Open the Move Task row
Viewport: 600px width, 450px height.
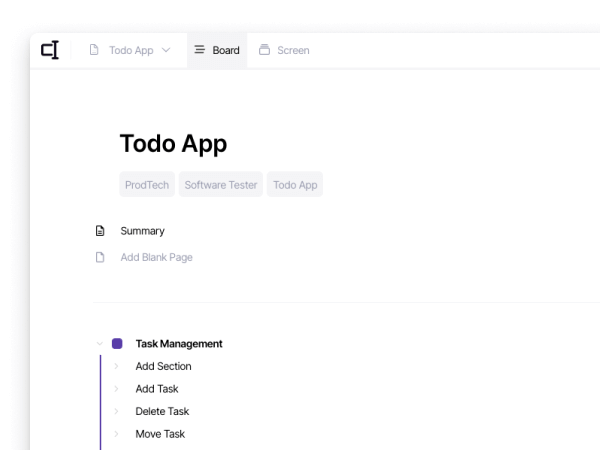[160, 434]
